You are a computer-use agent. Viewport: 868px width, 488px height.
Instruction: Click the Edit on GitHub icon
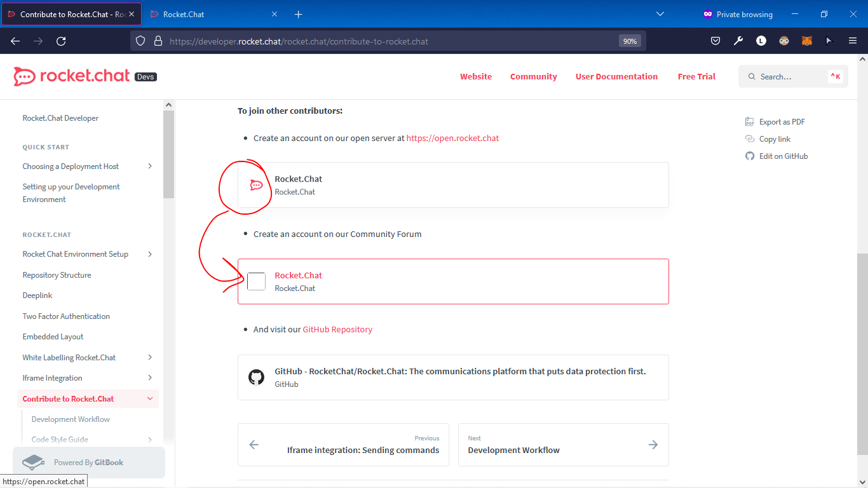tap(750, 156)
